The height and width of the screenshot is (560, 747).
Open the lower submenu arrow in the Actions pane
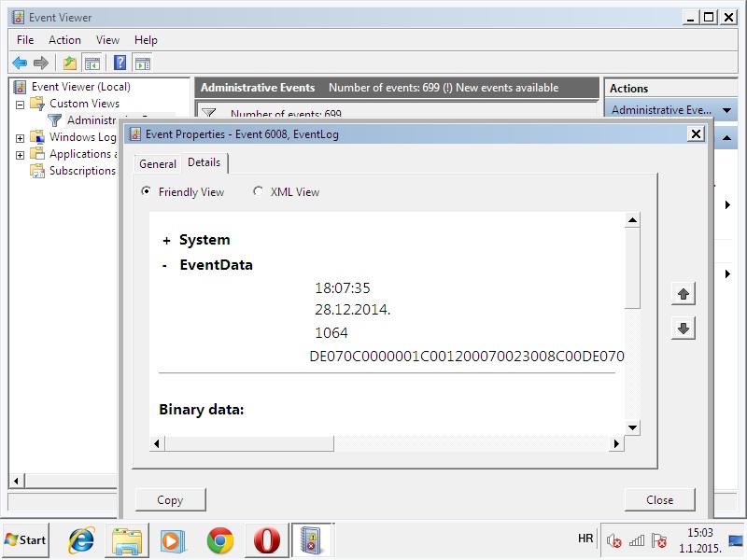pyautogui.click(x=727, y=273)
